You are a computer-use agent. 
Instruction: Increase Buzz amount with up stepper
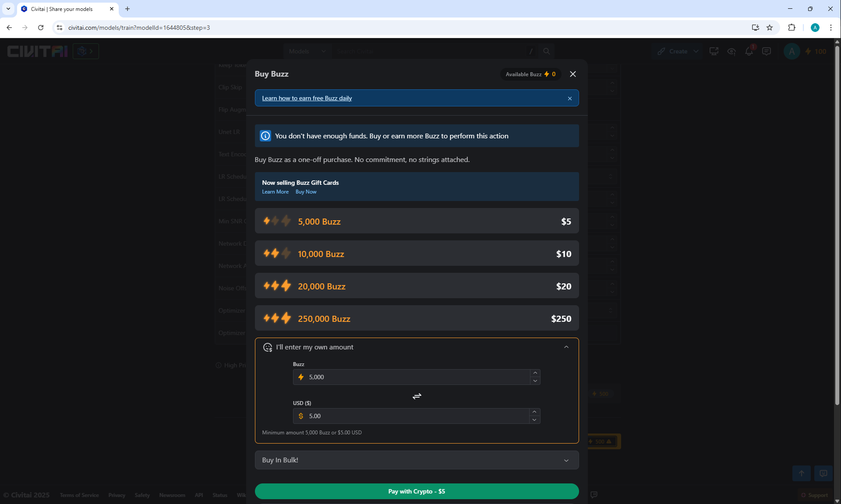[x=535, y=373]
